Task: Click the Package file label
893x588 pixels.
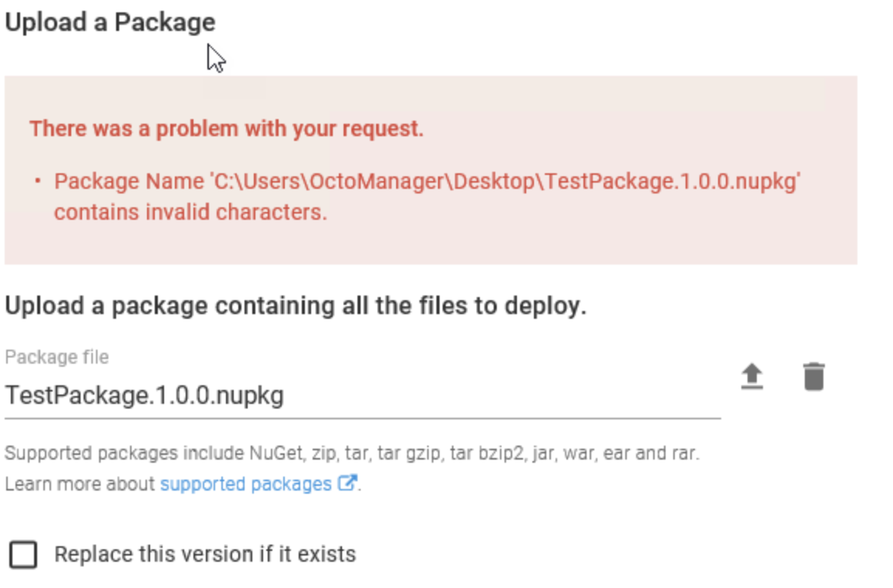Action: point(57,357)
